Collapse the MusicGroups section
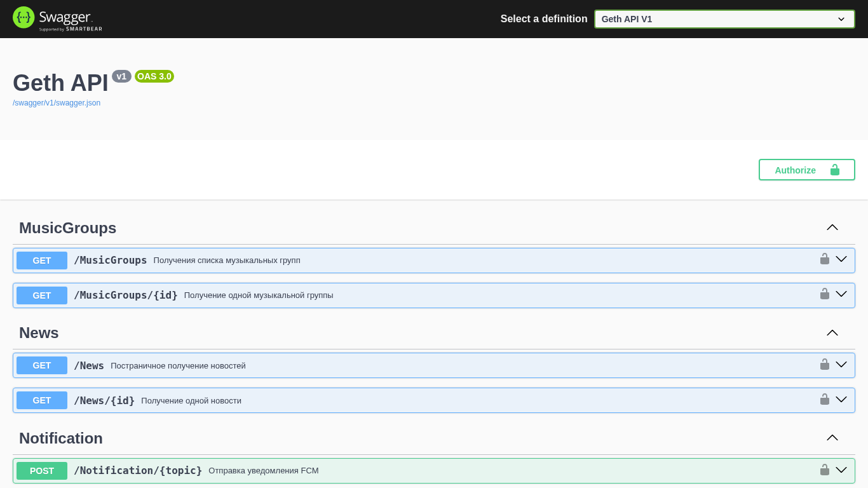 click(x=832, y=227)
